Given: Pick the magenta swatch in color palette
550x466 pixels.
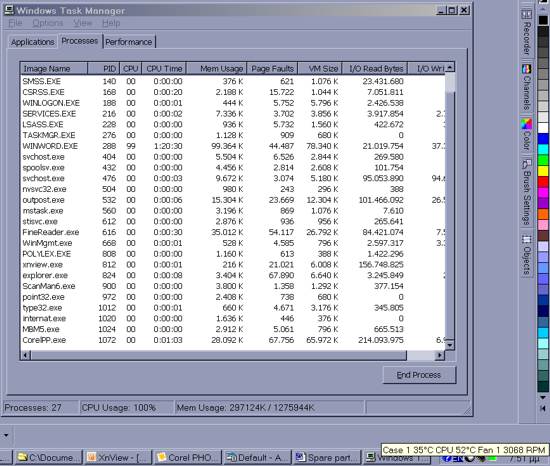Looking at the screenshot, I should [543, 193].
